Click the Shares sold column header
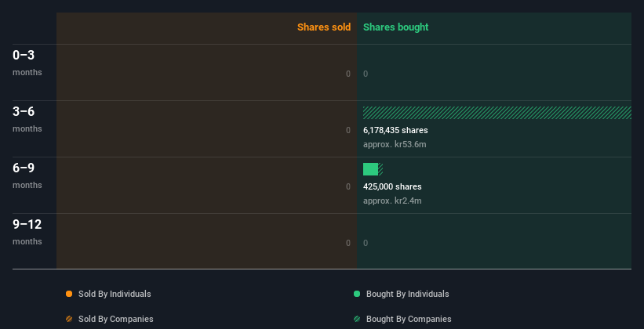Screen dimensions: 644x329 pyautogui.click(x=324, y=27)
